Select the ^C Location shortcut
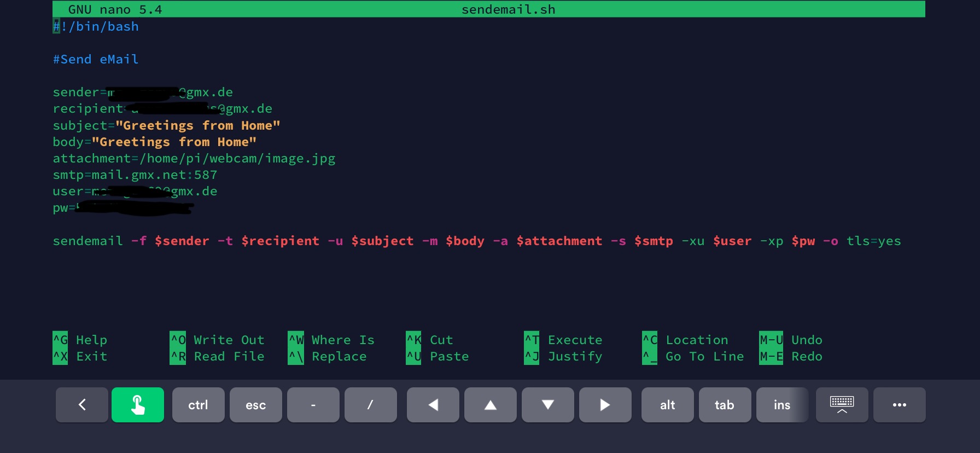 (x=685, y=340)
